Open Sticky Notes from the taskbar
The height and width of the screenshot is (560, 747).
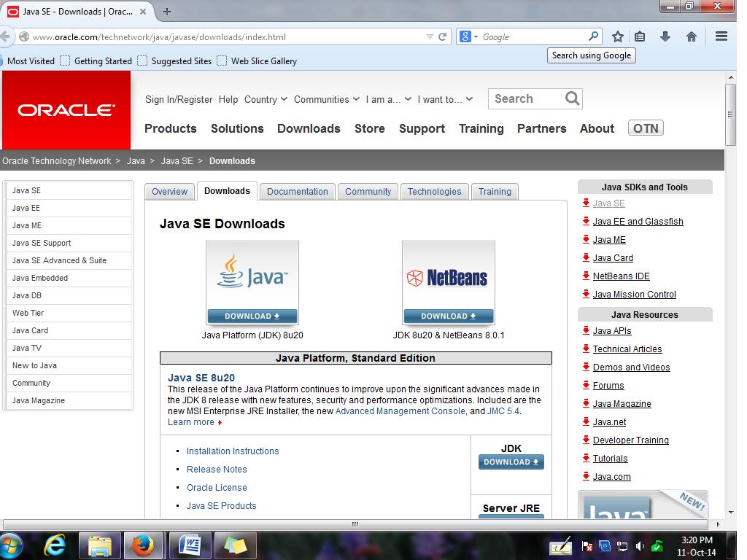[x=235, y=545]
